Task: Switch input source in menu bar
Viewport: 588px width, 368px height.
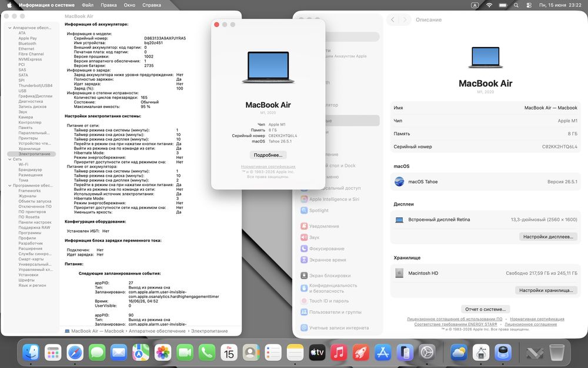Action: point(475,5)
